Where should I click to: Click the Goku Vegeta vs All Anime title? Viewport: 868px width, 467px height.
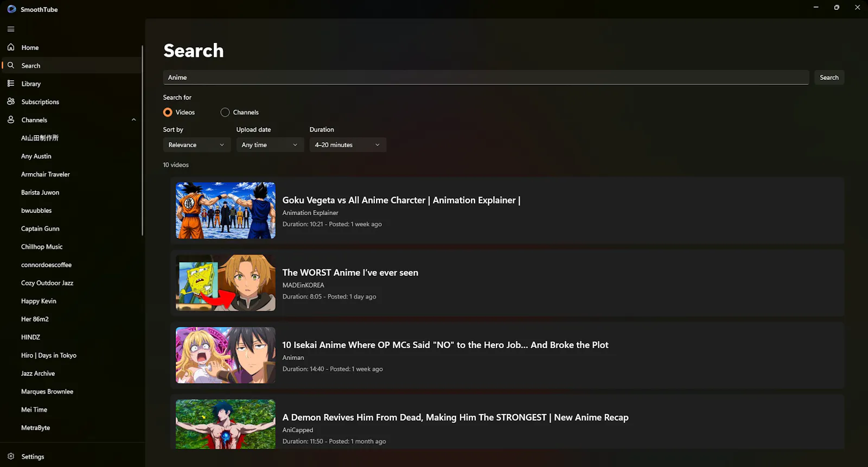(401, 200)
